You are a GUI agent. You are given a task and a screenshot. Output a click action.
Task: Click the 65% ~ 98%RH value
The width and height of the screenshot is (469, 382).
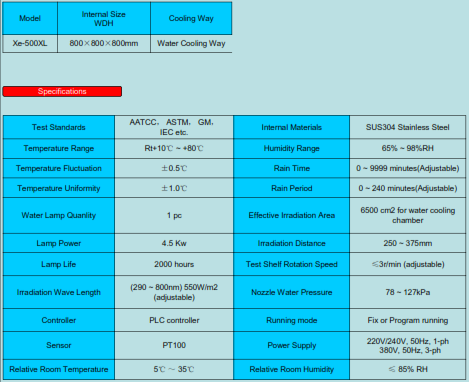(x=408, y=148)
